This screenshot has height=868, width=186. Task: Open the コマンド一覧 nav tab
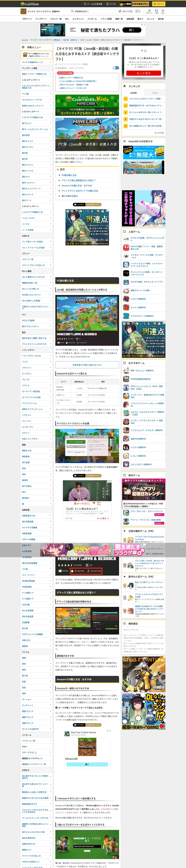click(56, 19)
